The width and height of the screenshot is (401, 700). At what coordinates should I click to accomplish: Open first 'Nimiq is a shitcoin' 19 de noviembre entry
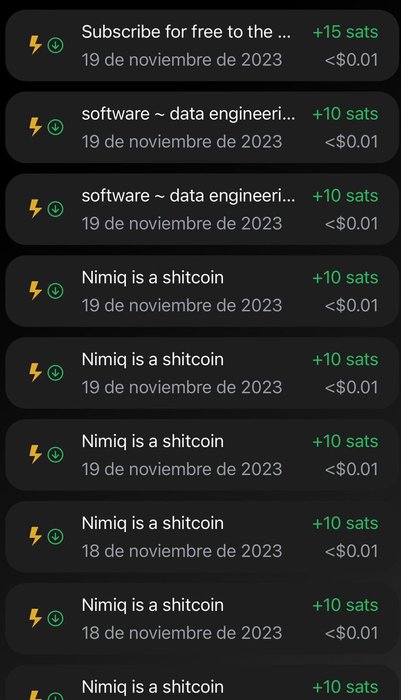click(x=202, y=291)
